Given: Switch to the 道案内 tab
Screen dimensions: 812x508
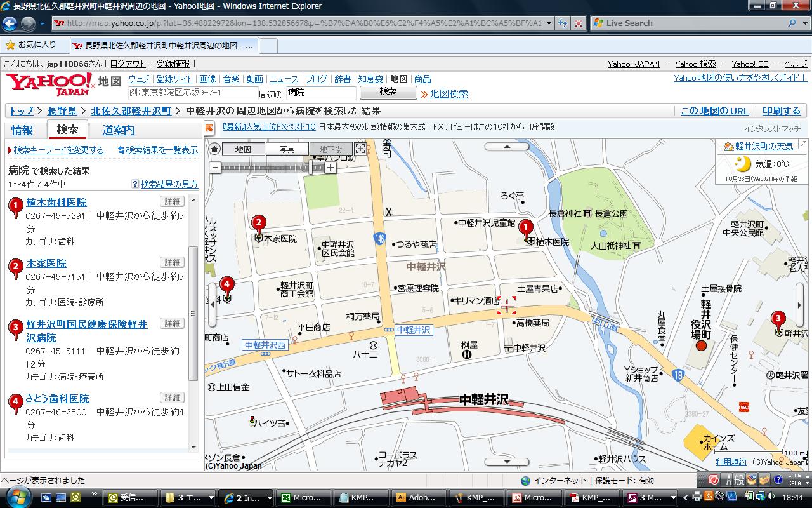Looking at the screenshot, I should coord(119,130).
